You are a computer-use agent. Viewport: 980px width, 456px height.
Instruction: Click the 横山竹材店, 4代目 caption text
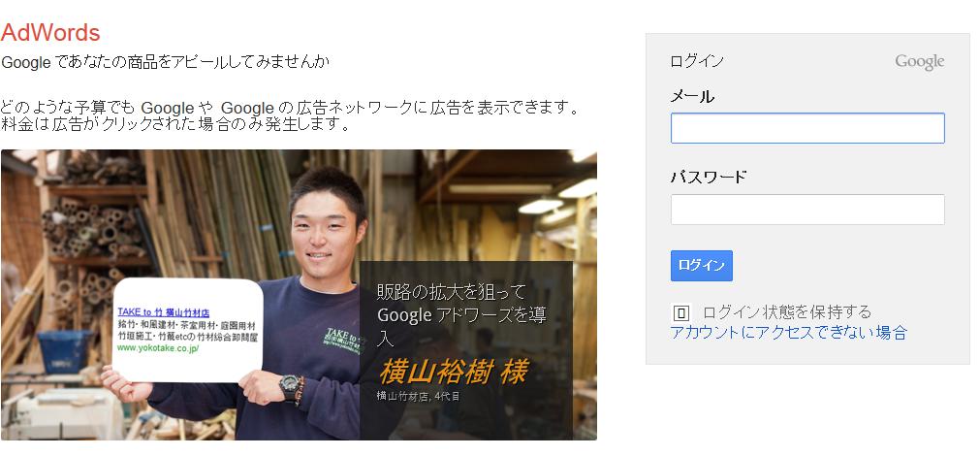coord(418,396)
